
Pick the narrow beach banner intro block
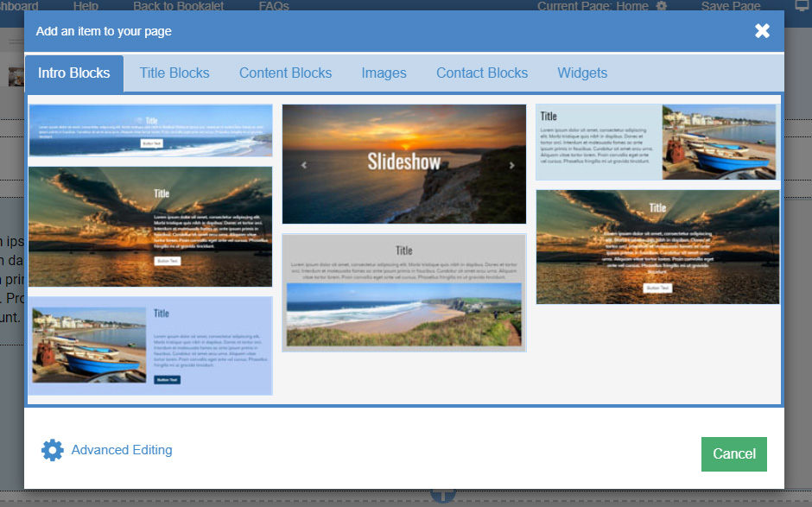[x=150, y=130]
